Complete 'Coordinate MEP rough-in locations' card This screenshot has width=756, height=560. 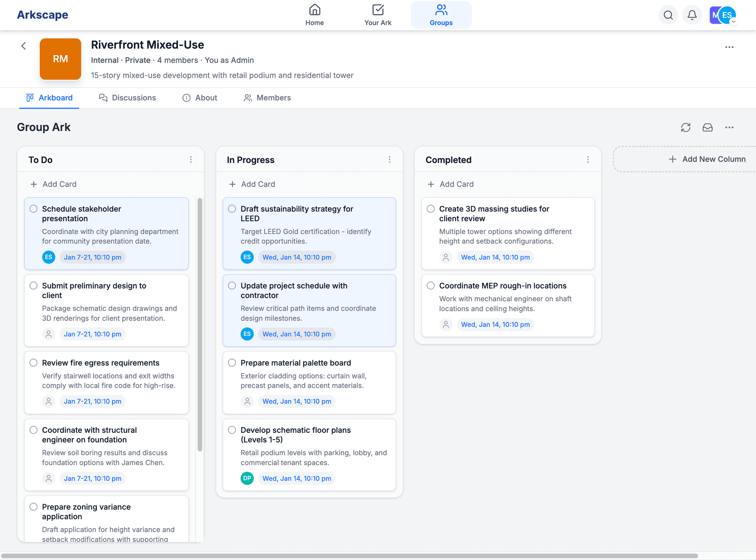coord(430,286)
